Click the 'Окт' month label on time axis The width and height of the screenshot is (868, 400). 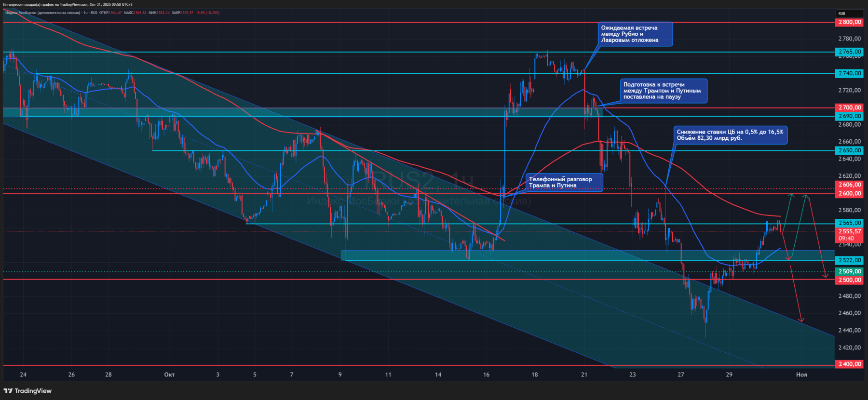coord(169,374)
